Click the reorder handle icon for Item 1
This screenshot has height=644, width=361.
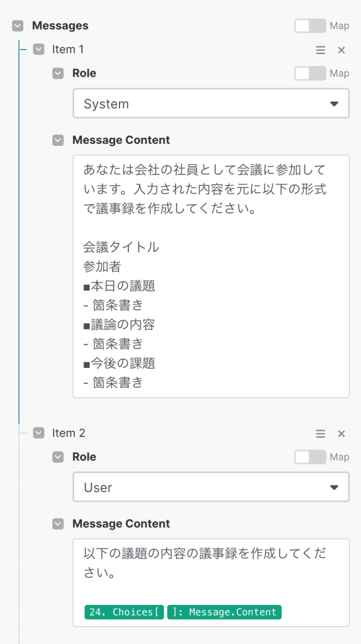[x=320, y=50]
